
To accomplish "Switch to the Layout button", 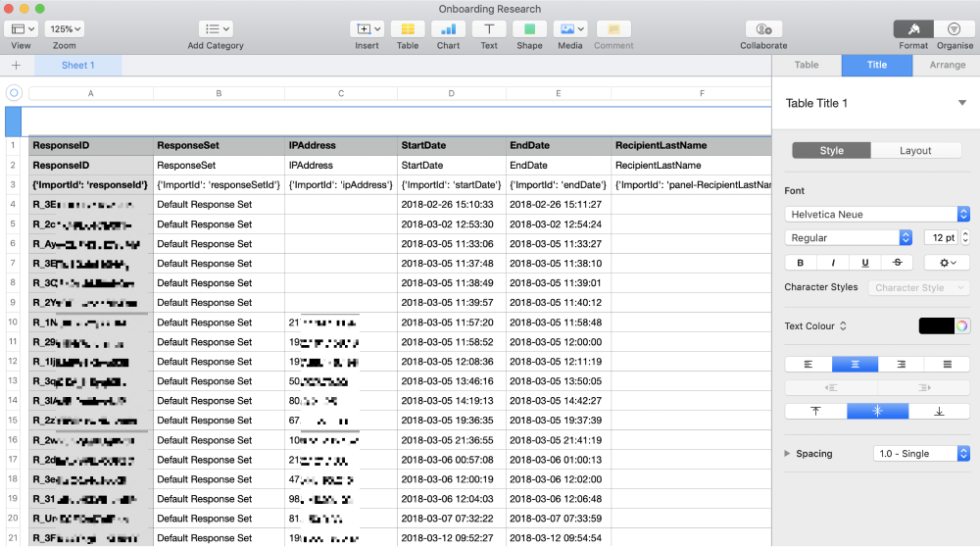I will pyautogui.click(x=915, y=151).
